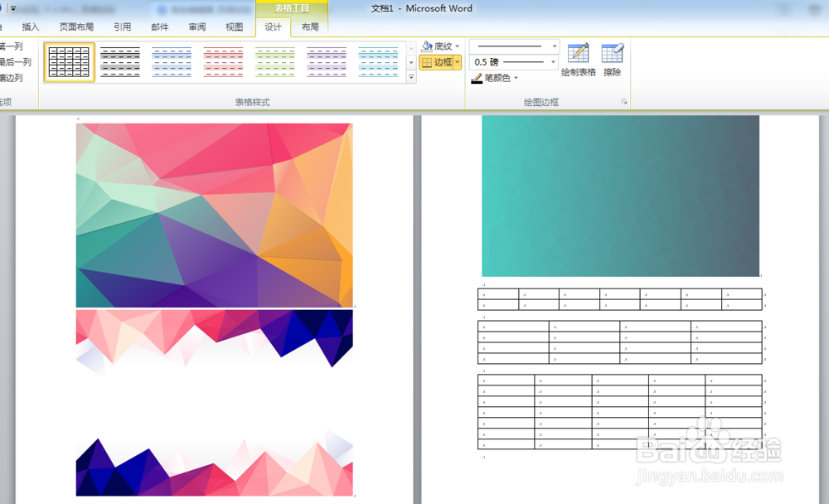Open the 审阅 tab
Screen dimensions: 829x504
tap(197, 27)
